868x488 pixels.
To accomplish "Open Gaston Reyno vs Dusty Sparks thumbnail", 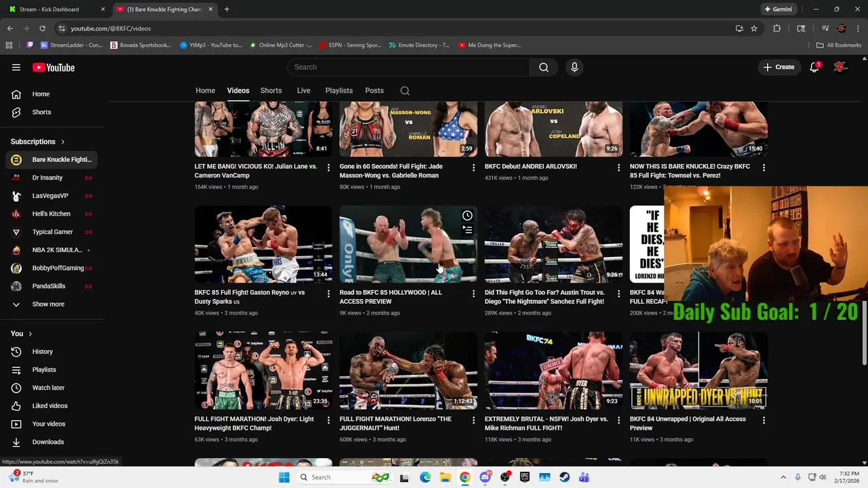I will [x=263, y=244].
